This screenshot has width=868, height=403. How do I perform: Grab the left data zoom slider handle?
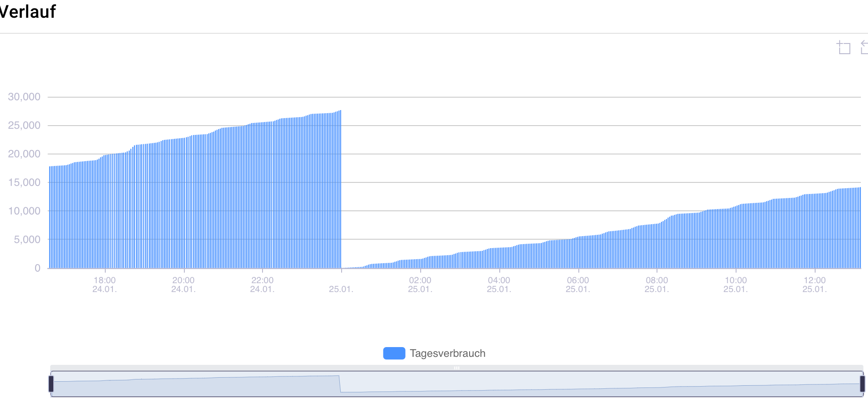tap(51, 384)
